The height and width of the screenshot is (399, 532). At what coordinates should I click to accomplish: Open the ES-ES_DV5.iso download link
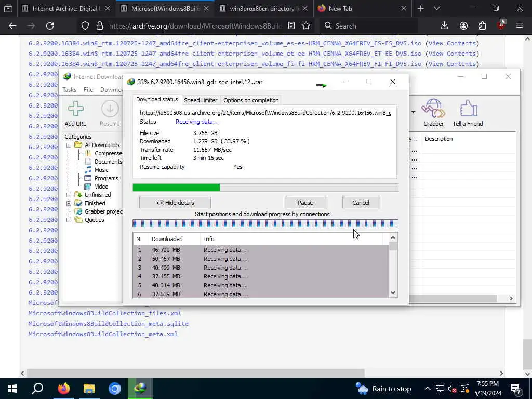coord(225,43)
